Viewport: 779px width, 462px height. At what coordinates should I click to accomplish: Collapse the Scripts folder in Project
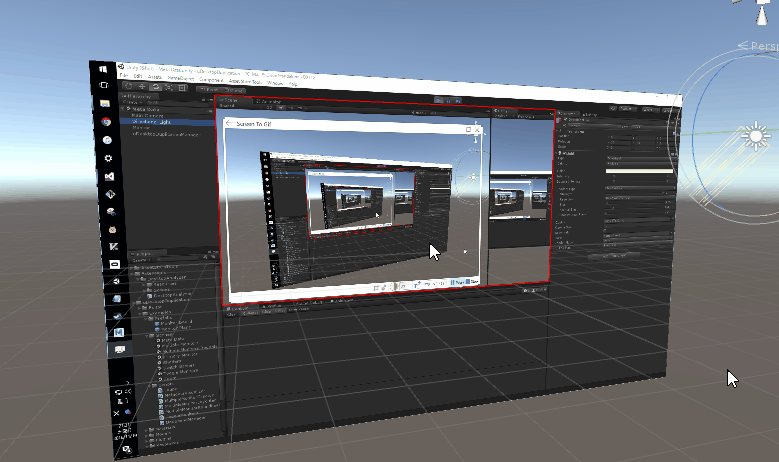pyautogui.click(x=151, y=385)
